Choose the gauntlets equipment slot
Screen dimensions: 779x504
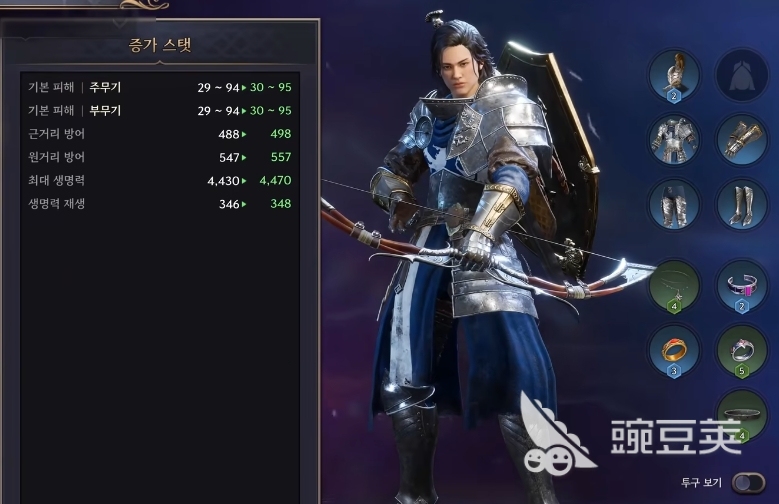pos(742,140)
